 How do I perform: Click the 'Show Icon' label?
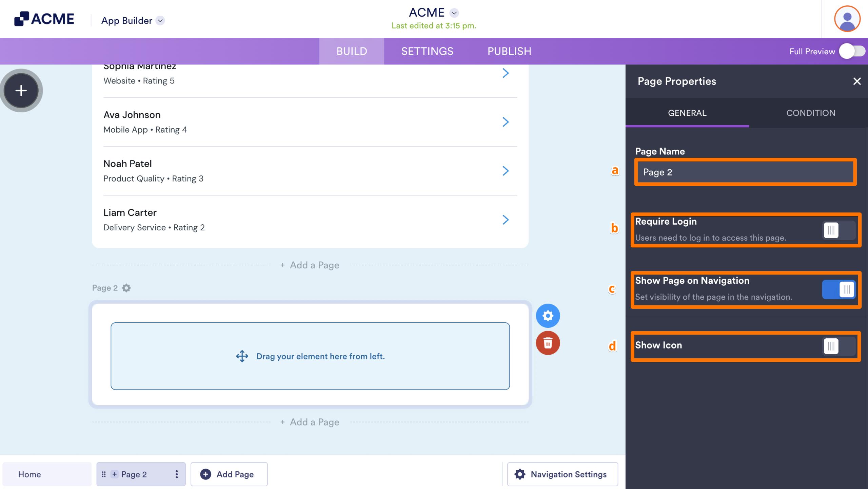pos(658,345)
